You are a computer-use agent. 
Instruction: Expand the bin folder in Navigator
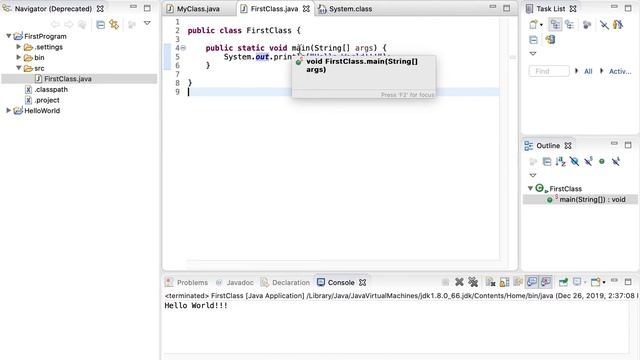[18, 58]
